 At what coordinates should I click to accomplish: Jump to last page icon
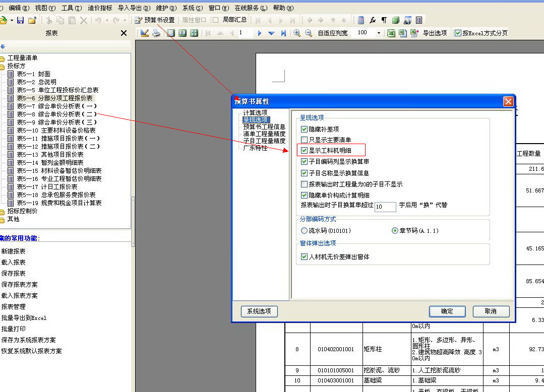283,33
